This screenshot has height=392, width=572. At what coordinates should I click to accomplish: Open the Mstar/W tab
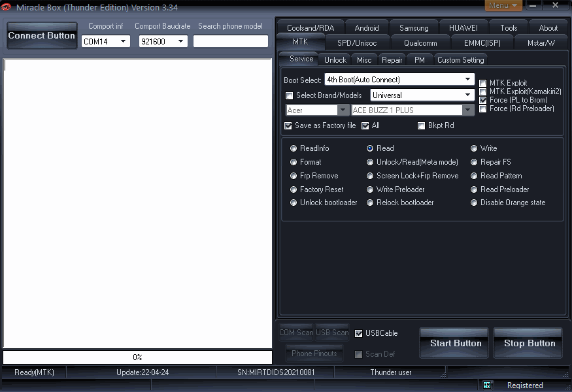tap(541, 43)
